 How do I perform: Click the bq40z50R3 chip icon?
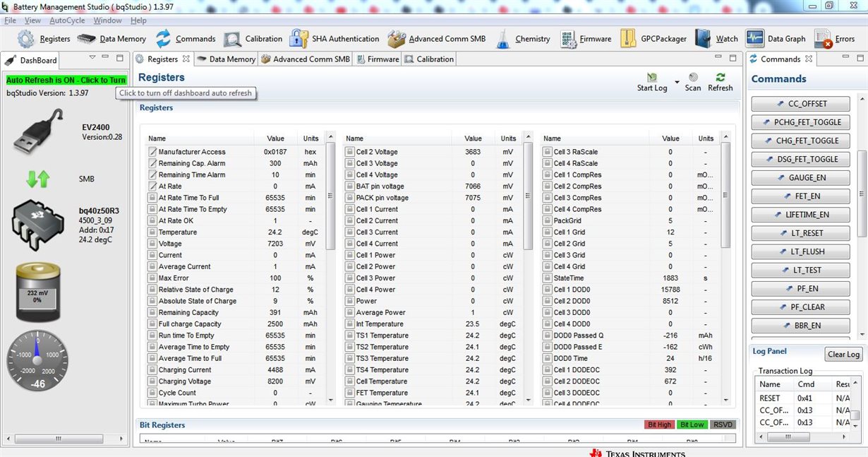pyautogui.click(x=37, y=226)
